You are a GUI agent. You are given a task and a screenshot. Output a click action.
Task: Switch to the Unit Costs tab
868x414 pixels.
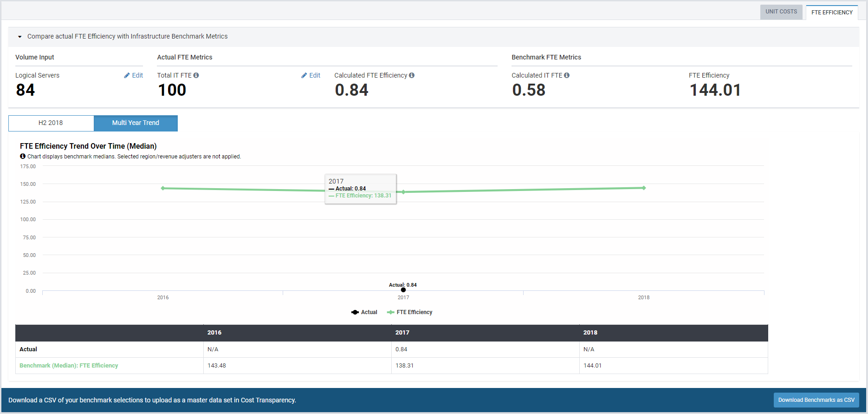click(x=781, y=12)
